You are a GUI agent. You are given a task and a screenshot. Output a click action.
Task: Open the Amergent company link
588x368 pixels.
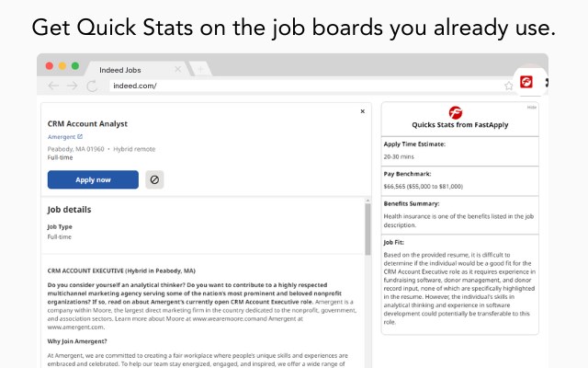click(x=64, y=136)
